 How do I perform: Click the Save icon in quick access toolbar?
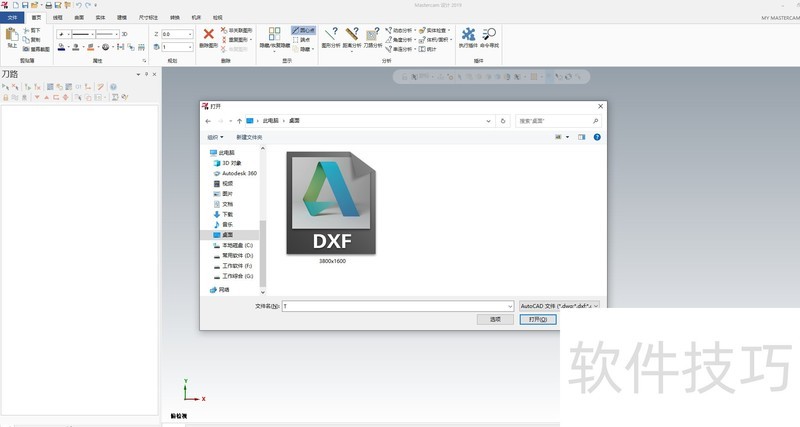pyautogui.click(x=24, y=5)
